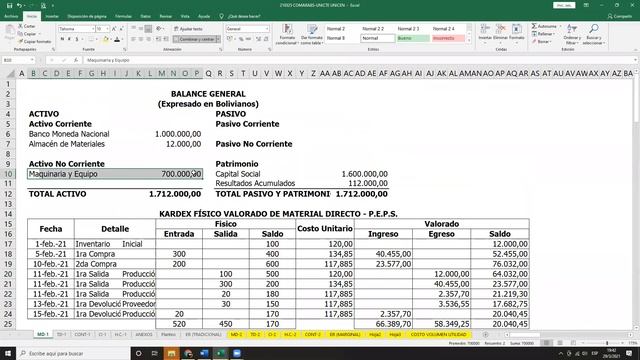
Task: Center text horizontally in Alineación group
Action: coord(141,39)
